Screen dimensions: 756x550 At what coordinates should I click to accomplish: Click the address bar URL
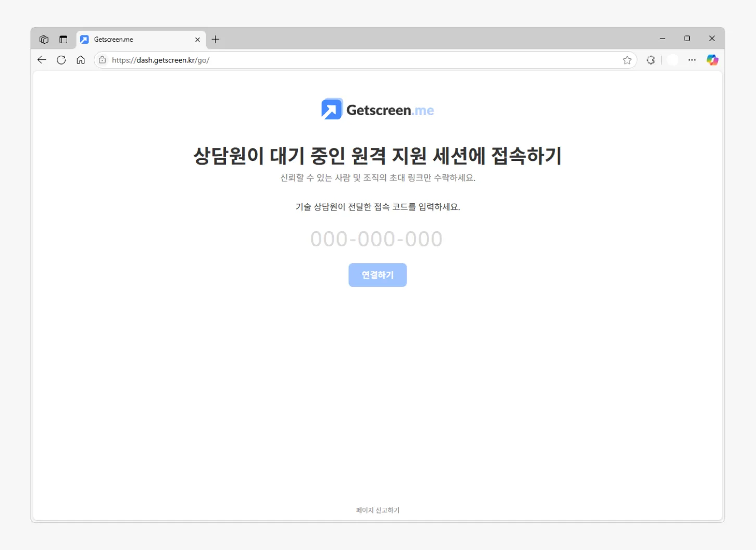tap(160, 60)
